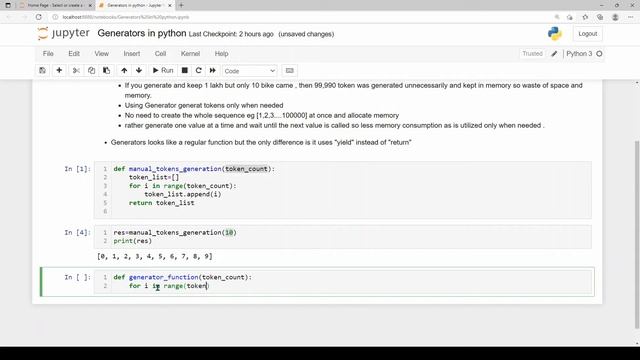
Task: Open the View menu
Action: tap(102, 53)
